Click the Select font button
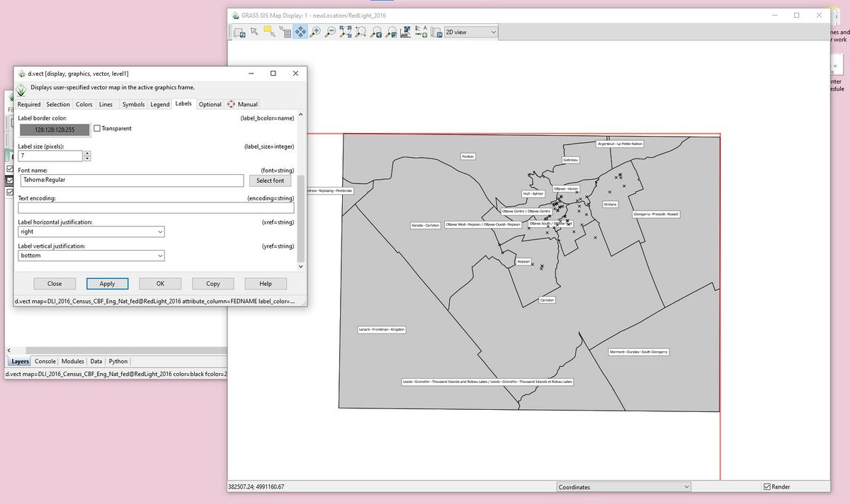 pos(270,180)
